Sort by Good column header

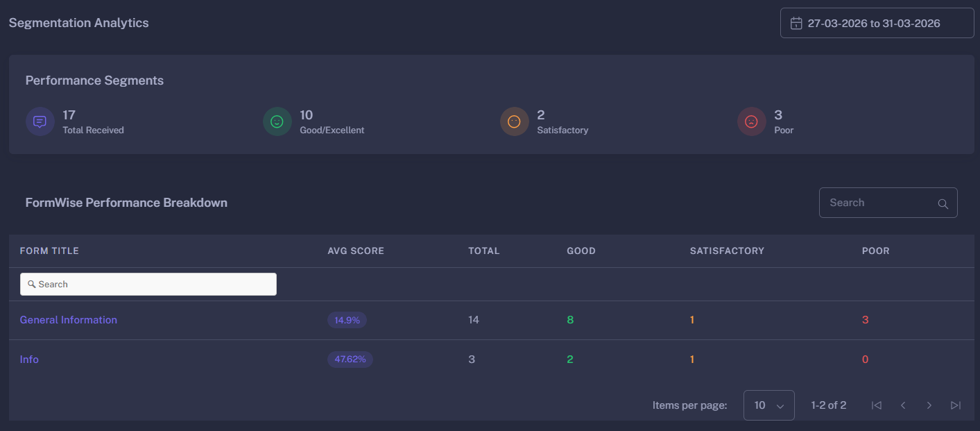click(x=581, y=251)
